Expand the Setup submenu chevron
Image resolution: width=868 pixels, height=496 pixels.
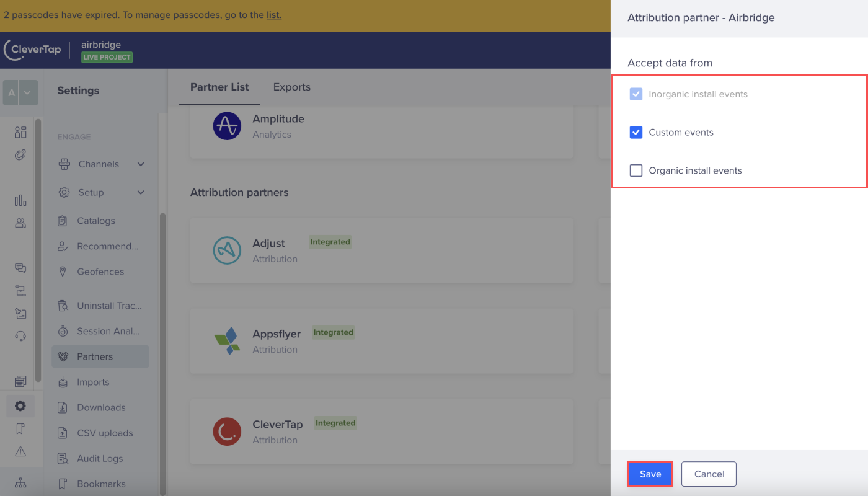(x=141, y=192)
